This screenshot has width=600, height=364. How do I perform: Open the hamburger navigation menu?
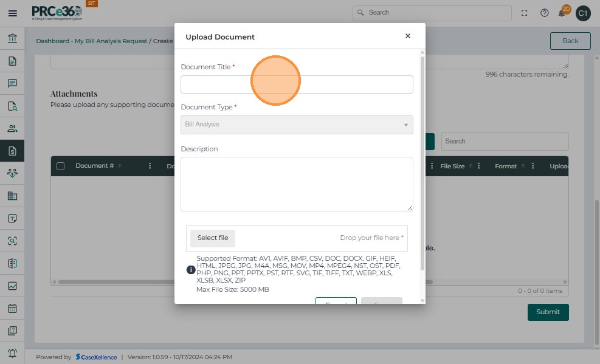point(12,13)
